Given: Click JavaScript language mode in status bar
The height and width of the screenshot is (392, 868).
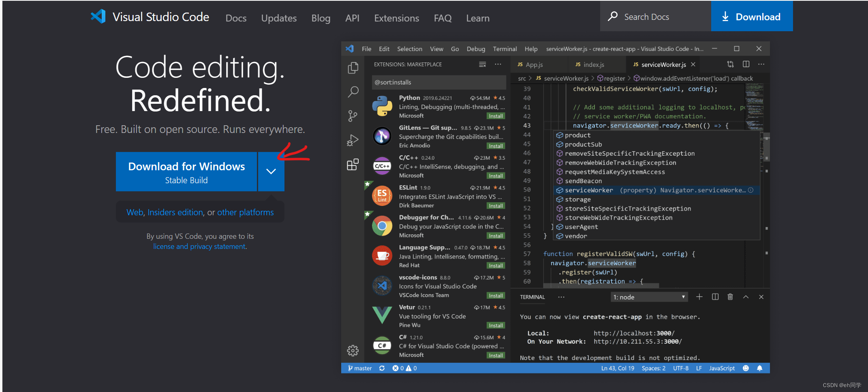Looking at the screenshot, I should coord(722,368).
